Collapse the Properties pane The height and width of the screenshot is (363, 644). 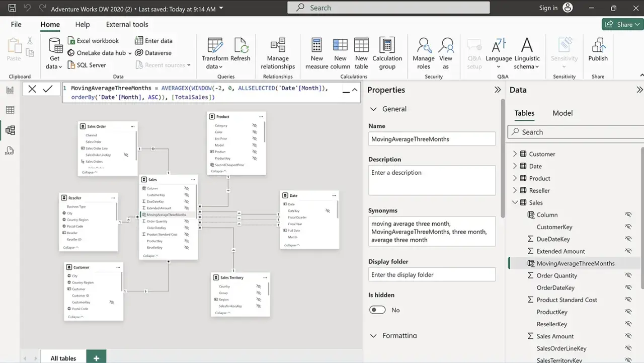click(498, 90)
